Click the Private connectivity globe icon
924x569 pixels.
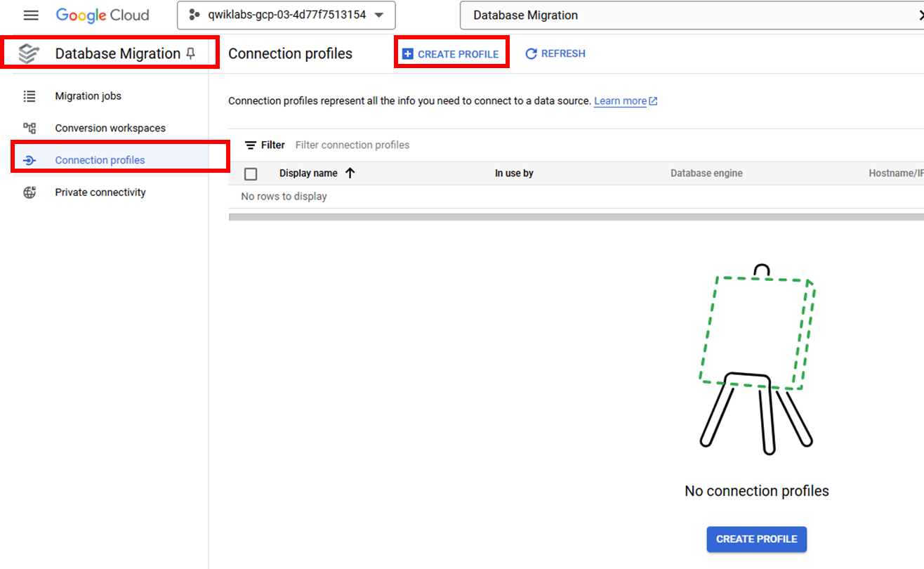pos(29,192)
